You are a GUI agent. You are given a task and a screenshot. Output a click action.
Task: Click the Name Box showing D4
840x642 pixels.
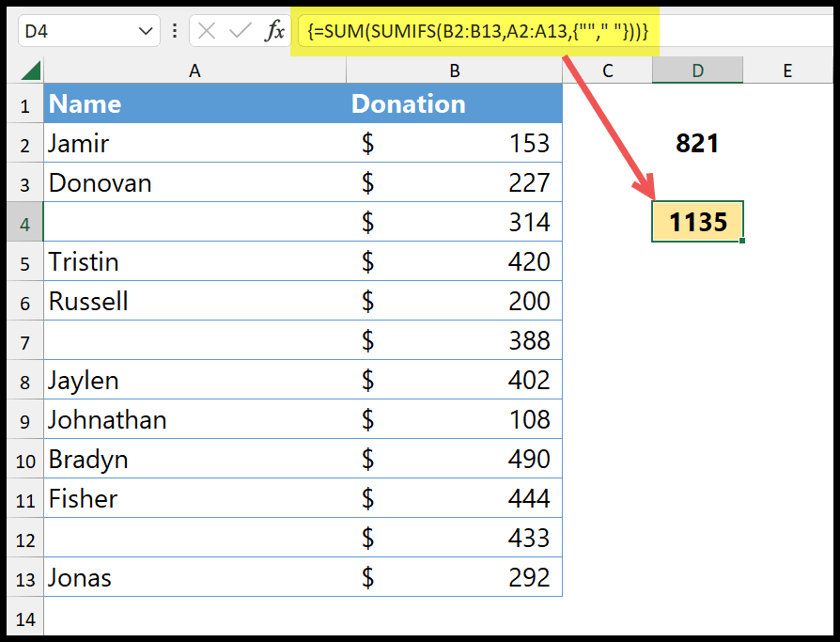click(89, 31)
